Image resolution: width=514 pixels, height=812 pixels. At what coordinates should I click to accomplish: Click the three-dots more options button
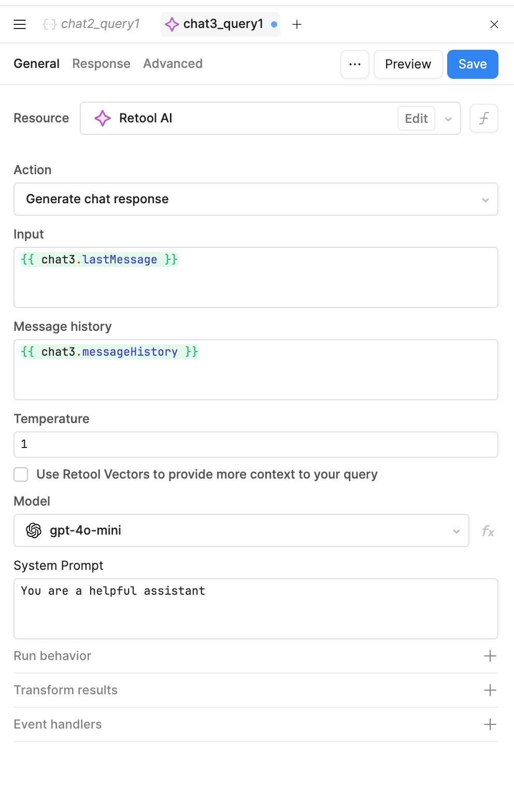(x=355, y=64)
